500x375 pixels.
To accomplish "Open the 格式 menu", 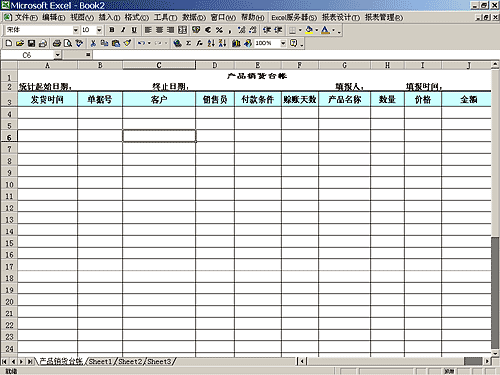I will [x=137, y=17].
